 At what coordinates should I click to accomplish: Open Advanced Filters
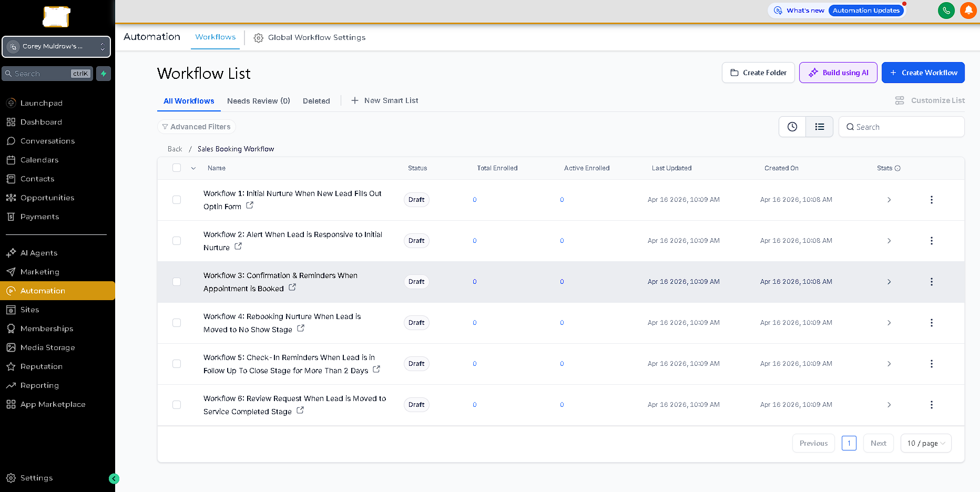[196, 127]
